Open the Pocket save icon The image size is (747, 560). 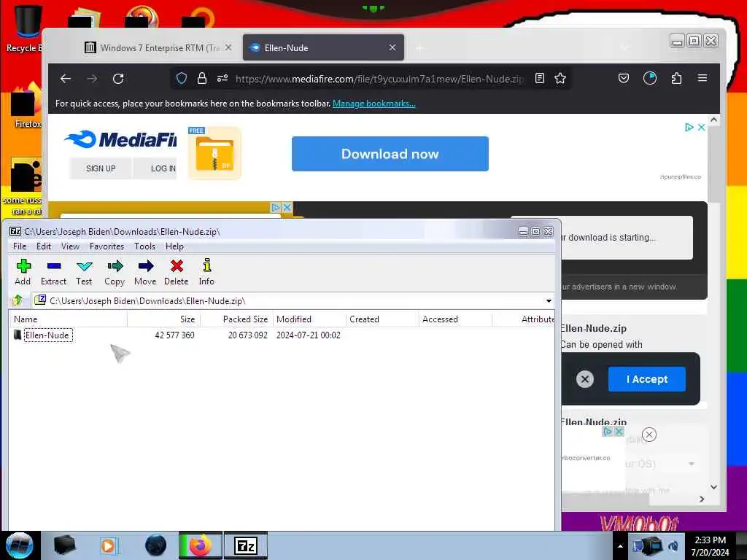(624, 78)
